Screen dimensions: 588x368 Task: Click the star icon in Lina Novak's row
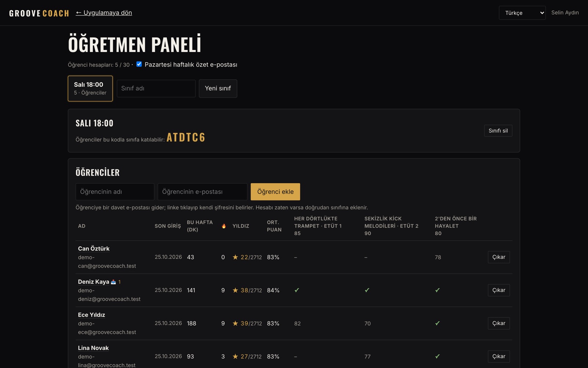tap(235, 357)
